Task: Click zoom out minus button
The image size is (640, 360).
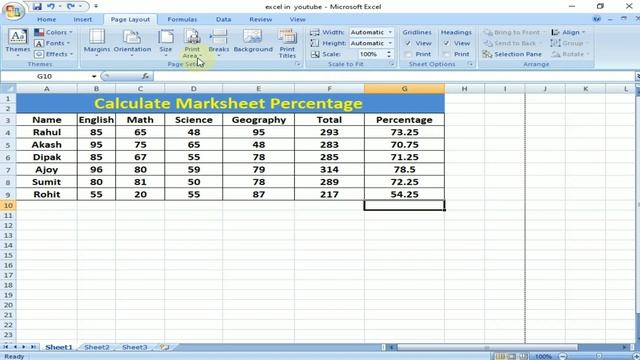Action: 563,356
